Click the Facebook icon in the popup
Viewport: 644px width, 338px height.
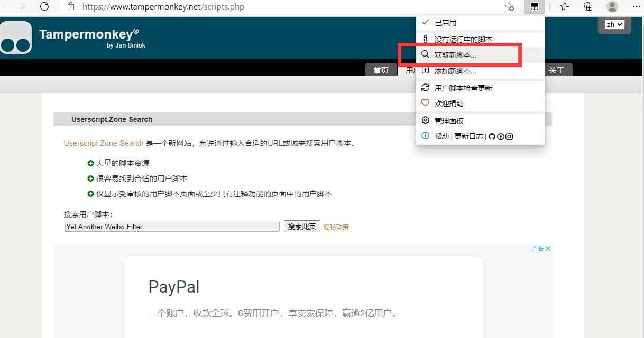pos(501,136)
